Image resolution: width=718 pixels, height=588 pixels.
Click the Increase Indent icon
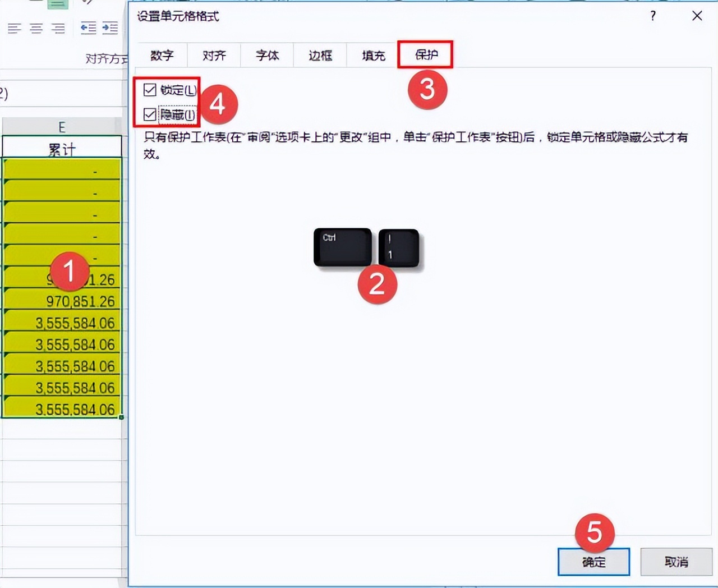coord(110,28)
